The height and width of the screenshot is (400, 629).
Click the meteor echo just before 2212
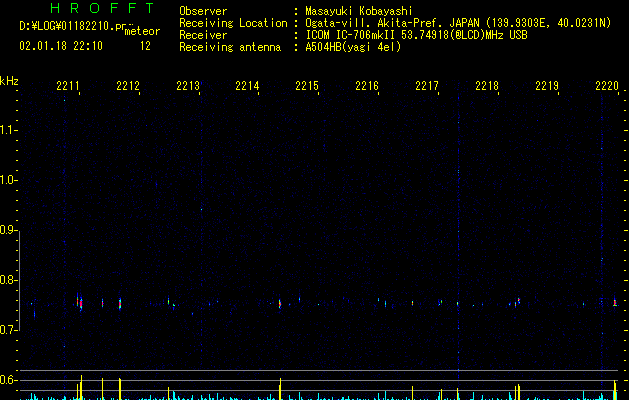pyautogui.click(x=120, y=303)
